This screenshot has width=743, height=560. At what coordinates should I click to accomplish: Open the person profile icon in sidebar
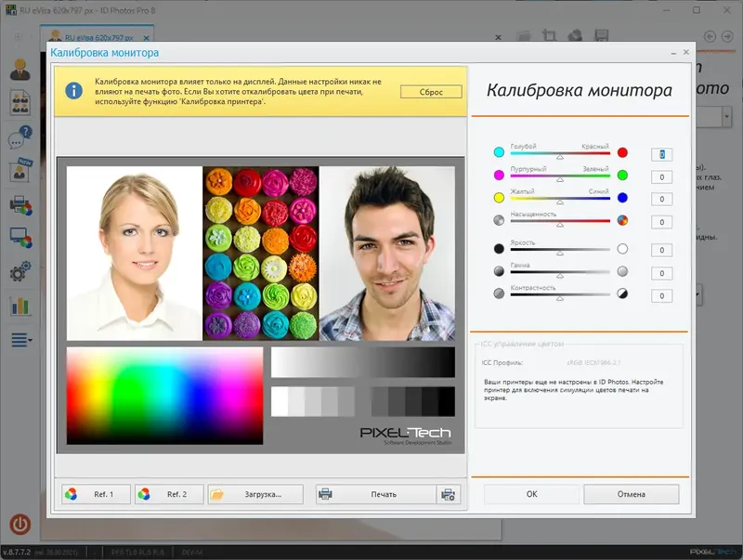tap(20, 71)
